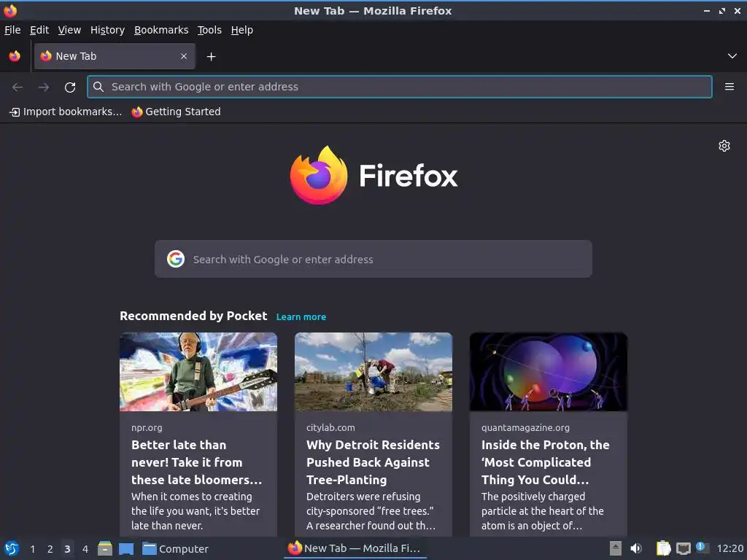Screen dimensions: 747x560
Task: Focus the URL address bar field
Action: [x=399, y=87]
